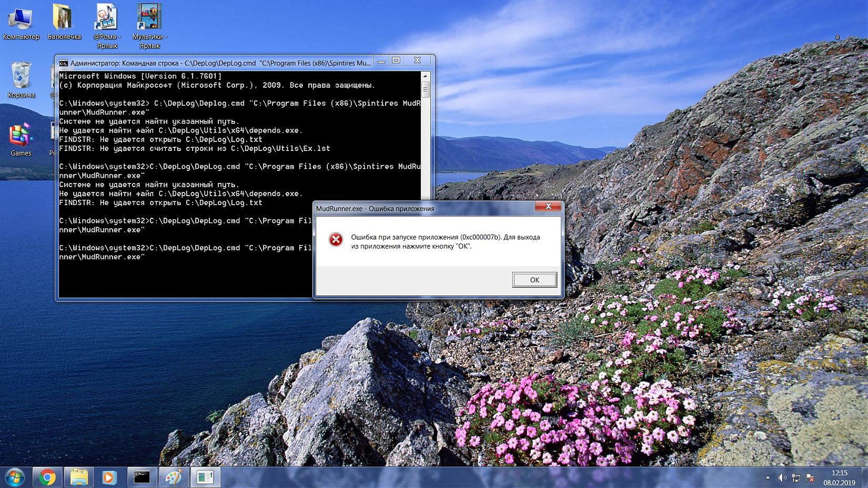Open the Command Prompt system menu icon
The image size is (868, 488).
(x=63, y=63)
